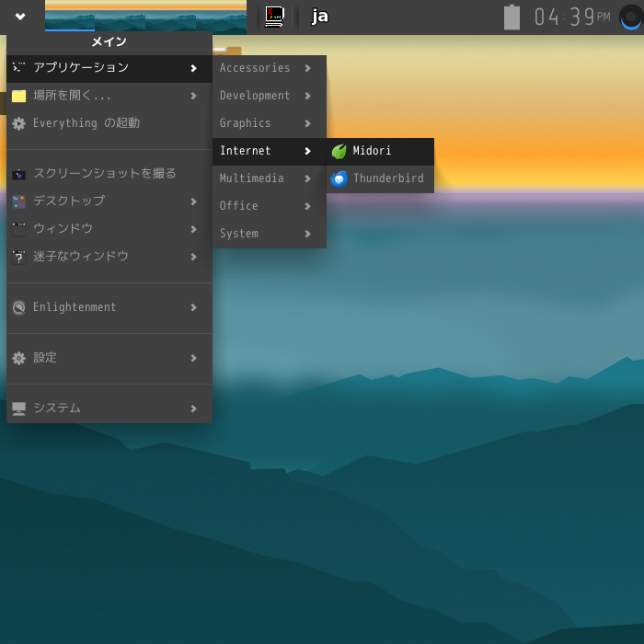Viewport: 644px width, 644px height.
Task: Expand arrow on 設定 row
Action: [x=194, y=358]
